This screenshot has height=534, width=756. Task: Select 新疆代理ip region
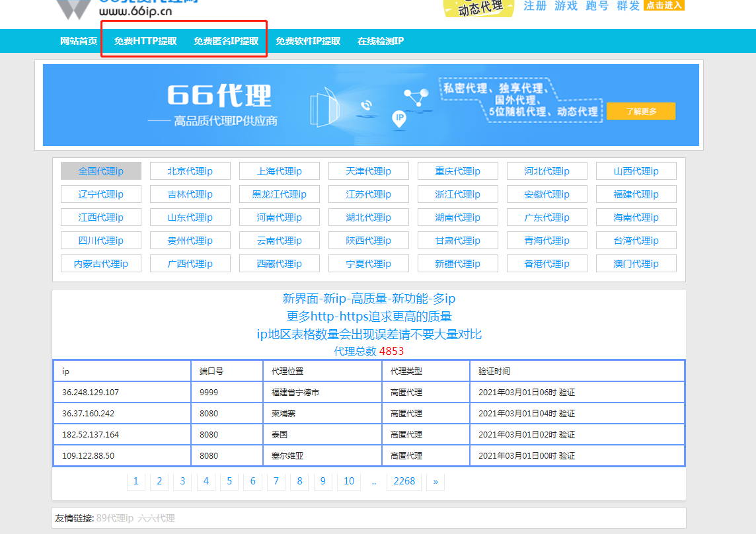click(457, 264)
